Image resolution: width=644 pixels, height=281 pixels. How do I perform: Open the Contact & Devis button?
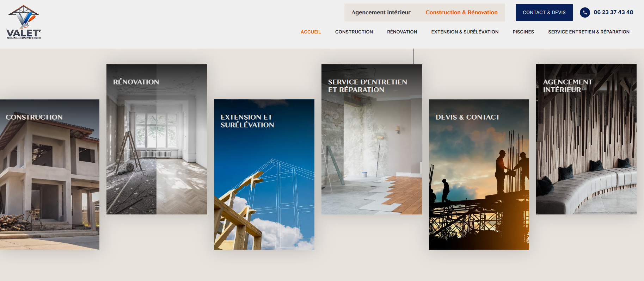[544, 12]
